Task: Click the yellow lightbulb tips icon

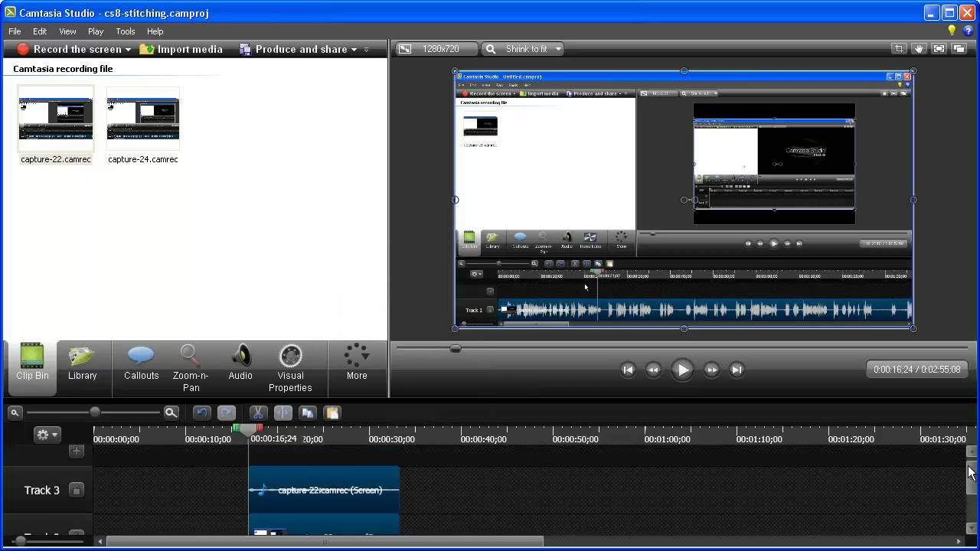Action: click(x=952, y=31)
